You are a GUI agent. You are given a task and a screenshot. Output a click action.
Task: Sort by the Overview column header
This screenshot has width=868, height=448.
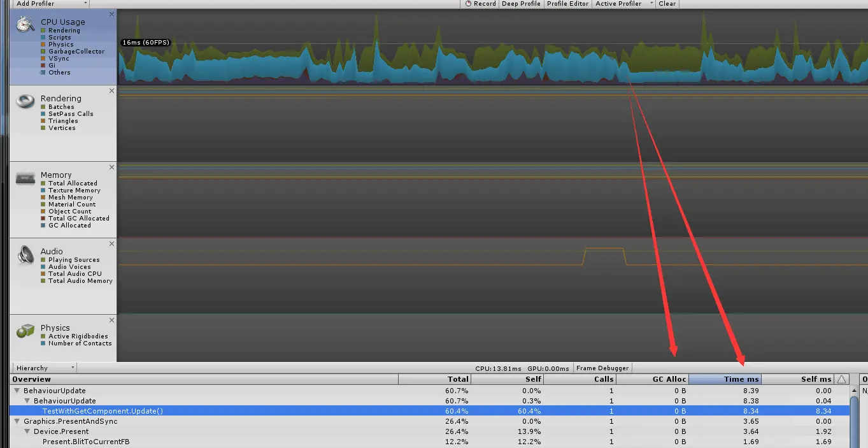pyautogui.click(x=204, y=379)
